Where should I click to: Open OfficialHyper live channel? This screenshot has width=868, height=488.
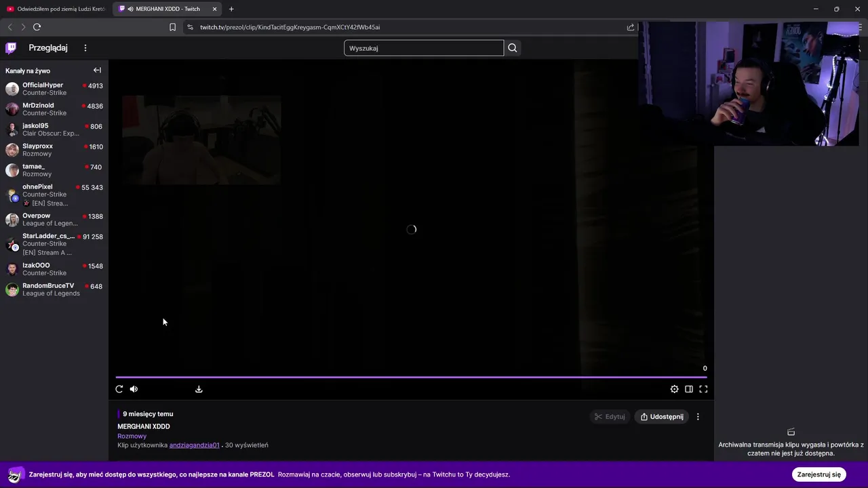pyautogui.click(x=54, y=89)
